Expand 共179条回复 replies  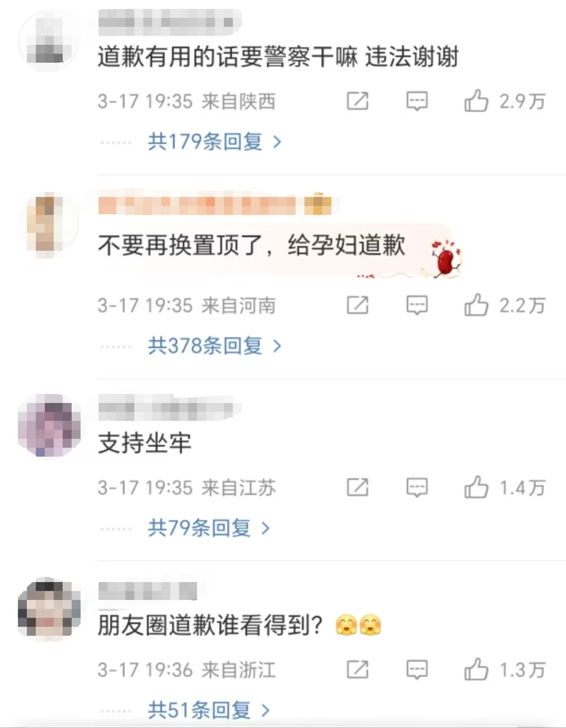pos(214,142)
